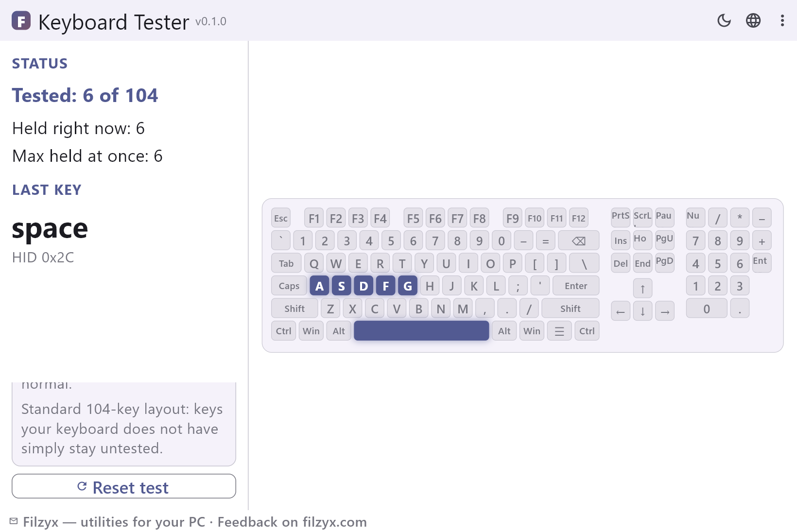Click the F5 function key
The image size is (797, 532).
413,218
